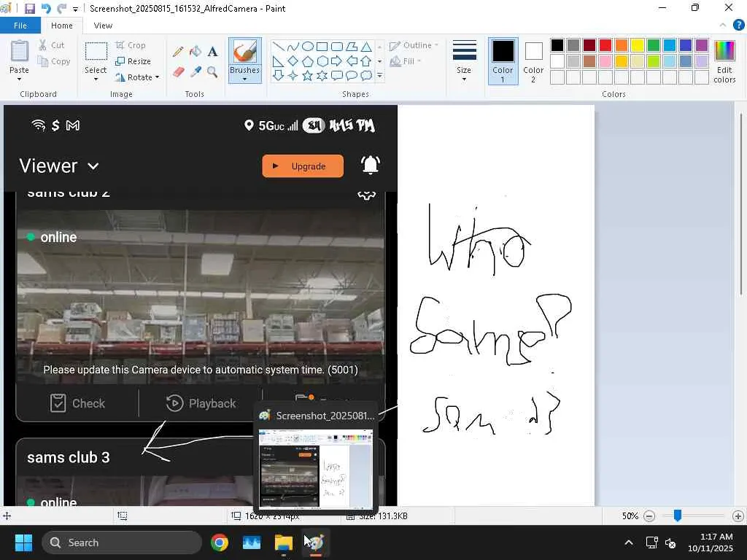Click the taskbar Search box

point(122,542)
